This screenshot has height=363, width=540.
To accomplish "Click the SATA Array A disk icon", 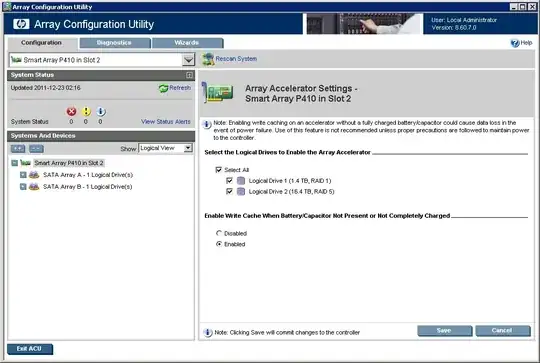I will [34, 175].
